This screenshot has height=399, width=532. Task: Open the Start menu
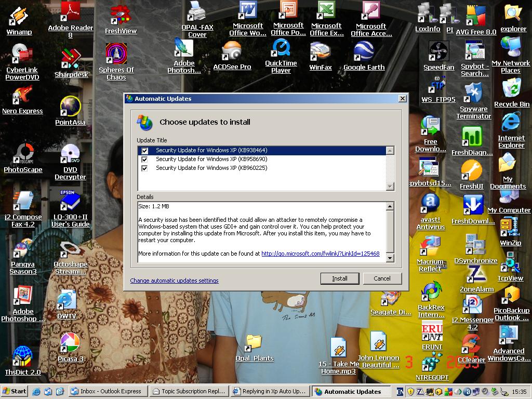pyautogui.click(x=14, y=392)
